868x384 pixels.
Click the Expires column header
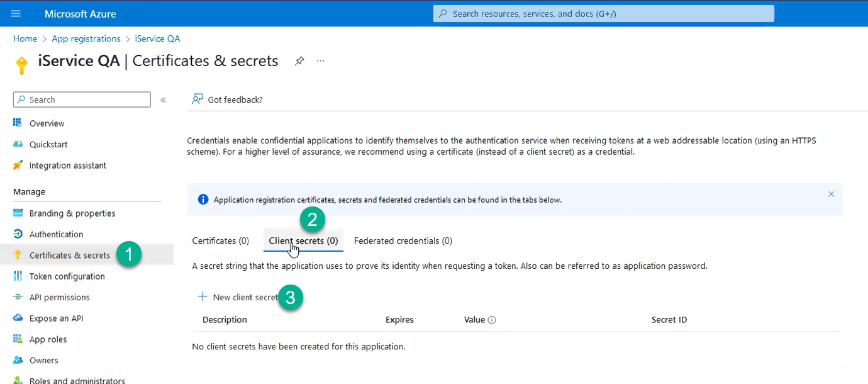[x=399, y=320]
